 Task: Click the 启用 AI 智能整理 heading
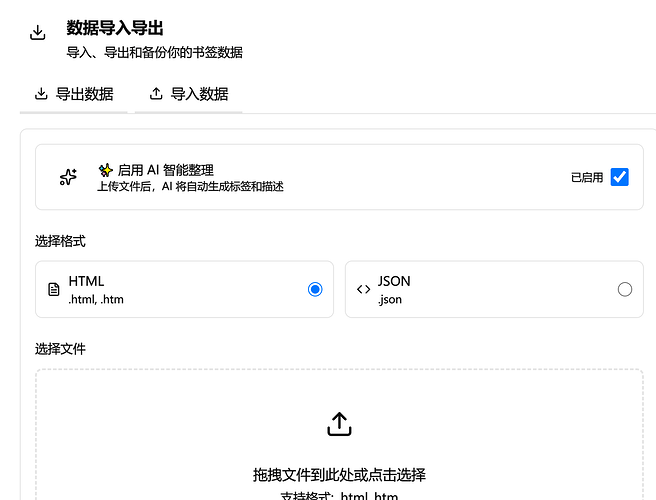point(166,170)
